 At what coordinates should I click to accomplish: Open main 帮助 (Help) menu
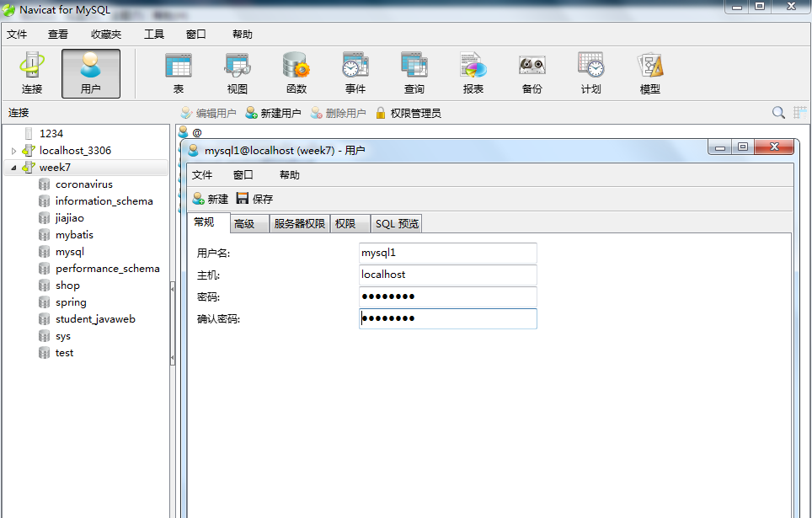(243, 35)
